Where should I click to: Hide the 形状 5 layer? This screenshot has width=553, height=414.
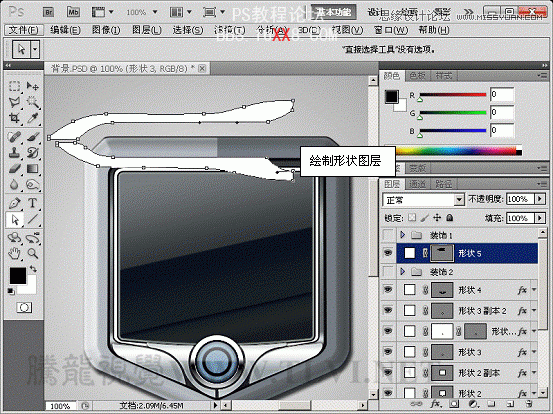[388, 253]
